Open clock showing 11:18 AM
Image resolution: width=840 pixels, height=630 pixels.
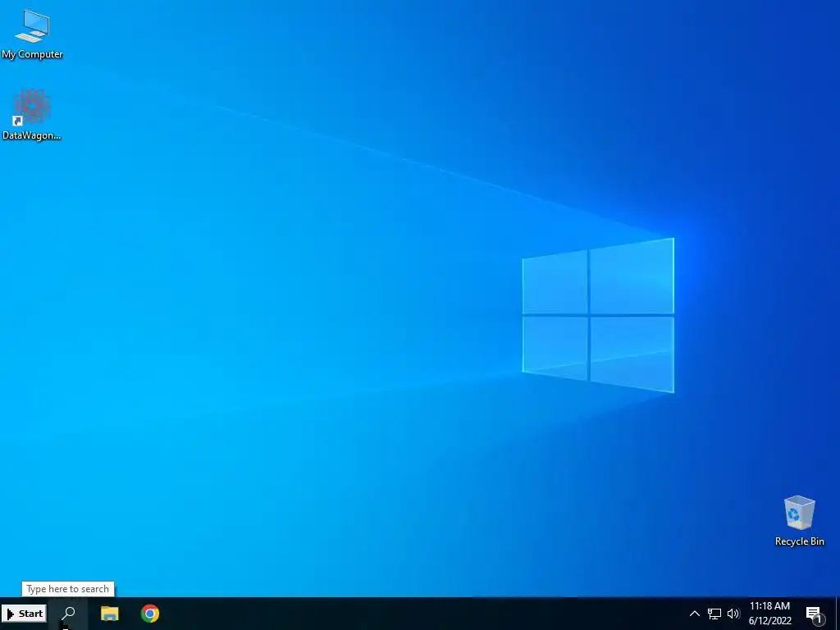769,606
